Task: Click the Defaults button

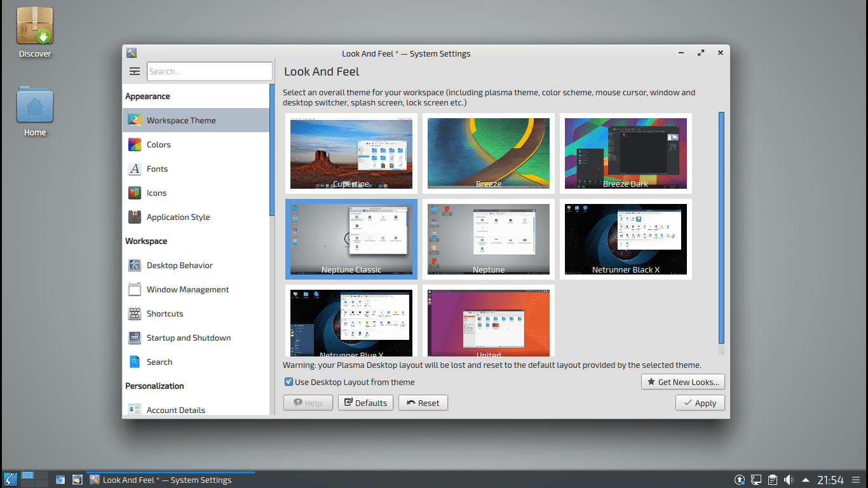Action: (x=365, y=403)
